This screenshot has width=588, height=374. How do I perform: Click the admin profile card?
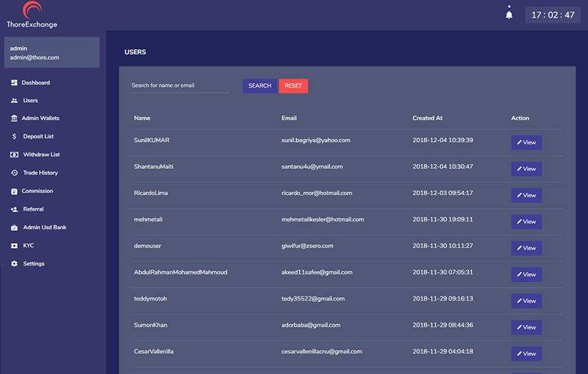click(x=52, y=53)
